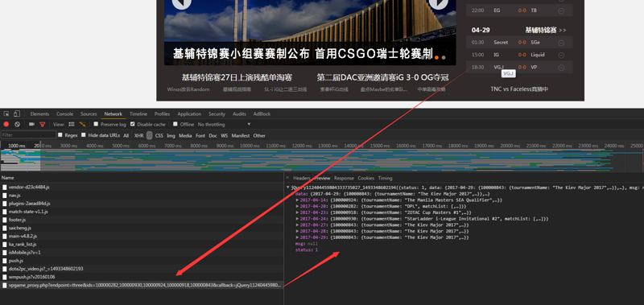The width and height of the screenshot is (644, 305).
Task: Enable the Regex filter checkbox
Action: (60, 134)
